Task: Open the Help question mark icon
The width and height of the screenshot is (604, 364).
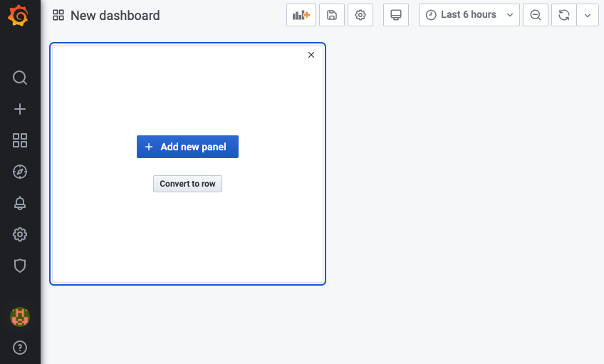Action: pos(20,348)
